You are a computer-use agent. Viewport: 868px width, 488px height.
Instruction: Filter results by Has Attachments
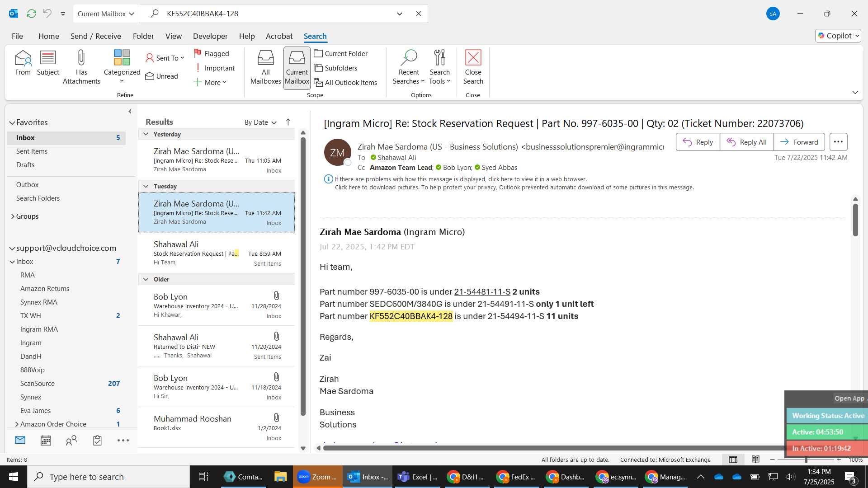pos(81,67)
